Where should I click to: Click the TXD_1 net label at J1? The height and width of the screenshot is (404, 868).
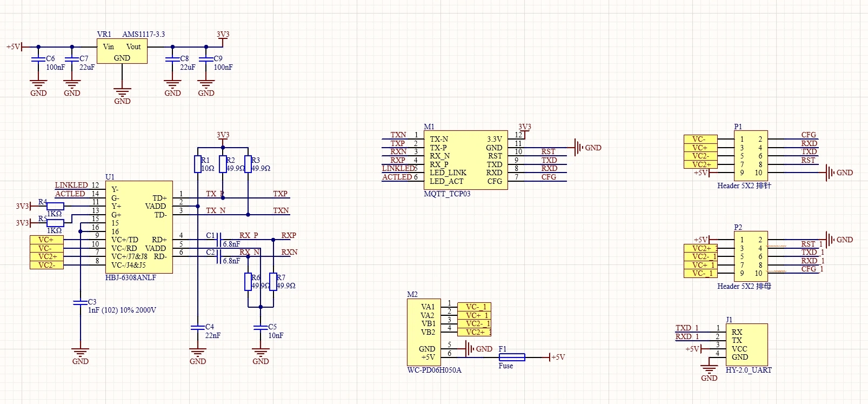click(686, 328)
